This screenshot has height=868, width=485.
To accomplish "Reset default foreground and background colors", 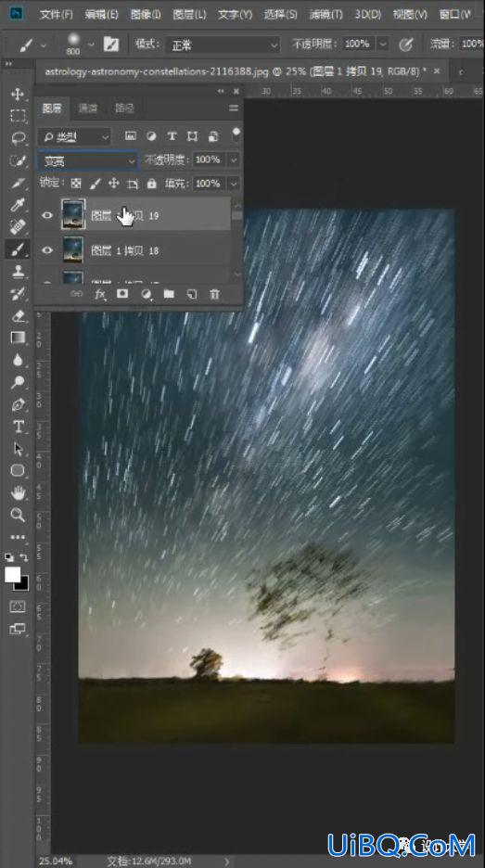I will coord(9,557).
